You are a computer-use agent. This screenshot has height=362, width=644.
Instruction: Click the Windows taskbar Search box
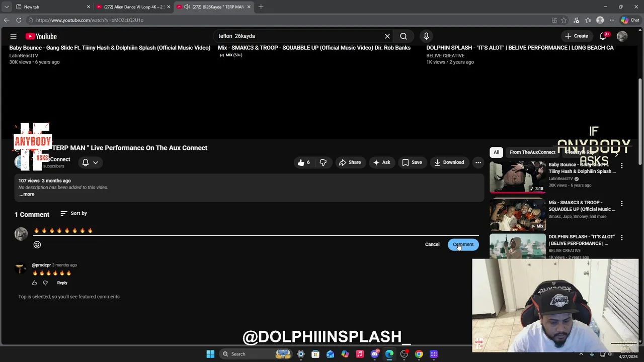(257, 354)
